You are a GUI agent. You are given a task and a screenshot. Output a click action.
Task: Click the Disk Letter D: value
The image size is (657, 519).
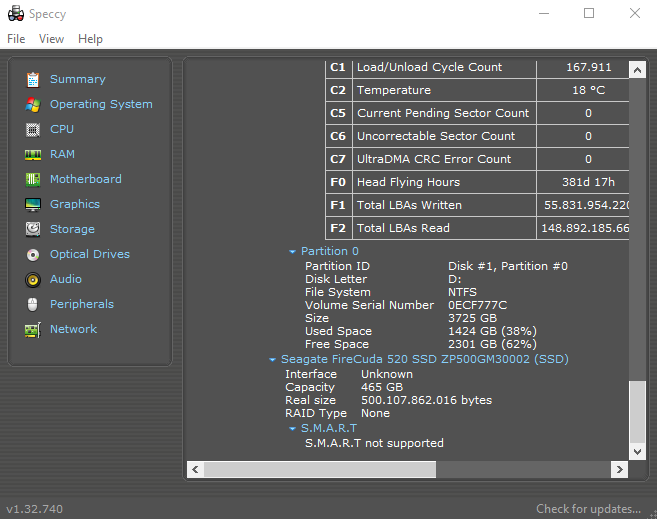(455, 279)
